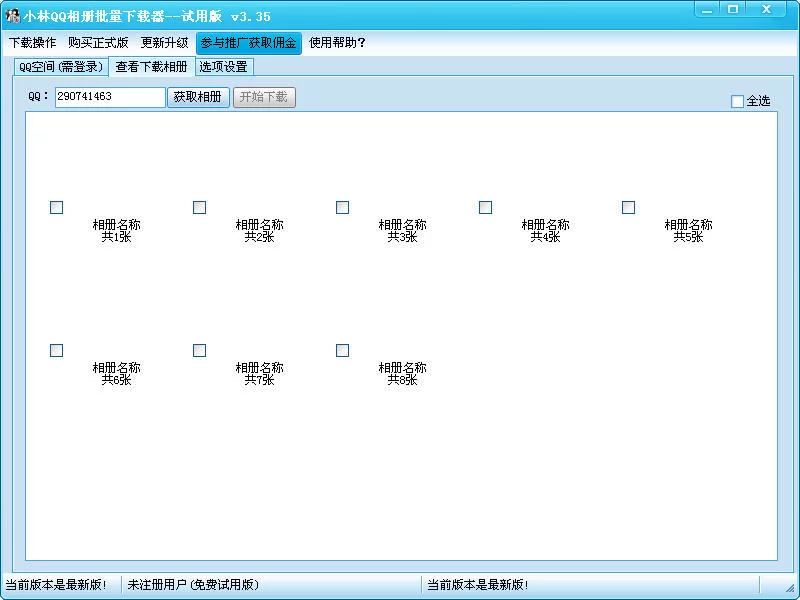Open the 下载操作 menu

pos(32,43)
